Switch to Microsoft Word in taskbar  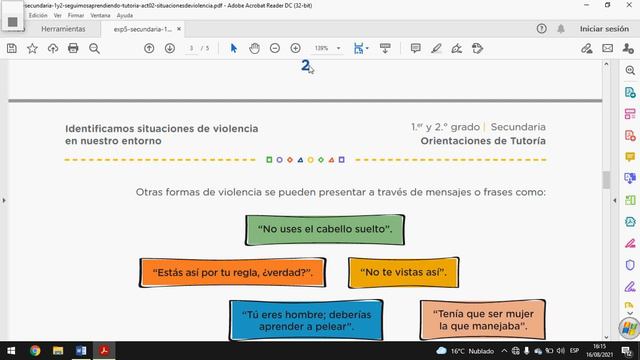coord(81,351)
